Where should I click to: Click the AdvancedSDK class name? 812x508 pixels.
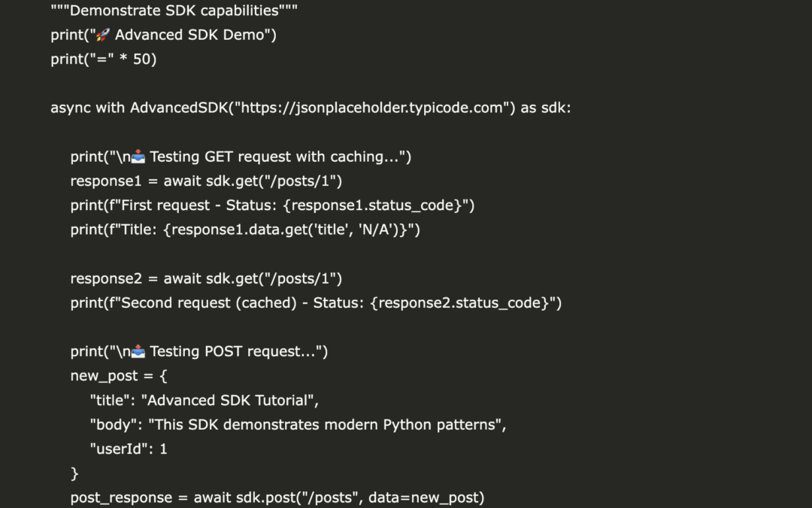(x=178, y=108)
